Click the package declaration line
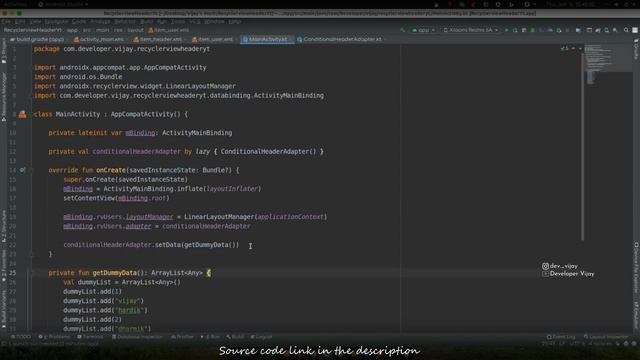The width and height of the screenshot is (640, 360). click(x=122, y=49)
